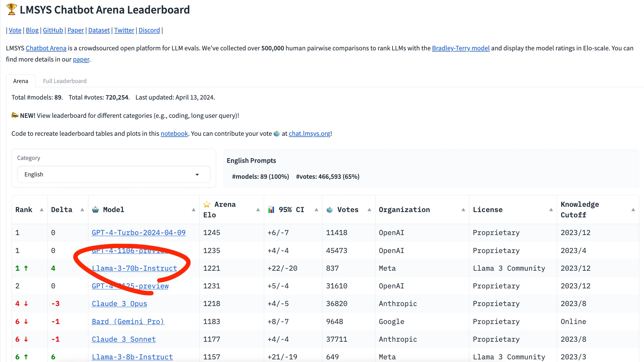
Task: Click the Knowledge Cutoff header text
Action: pyautogui.click(x=580, y=210)
